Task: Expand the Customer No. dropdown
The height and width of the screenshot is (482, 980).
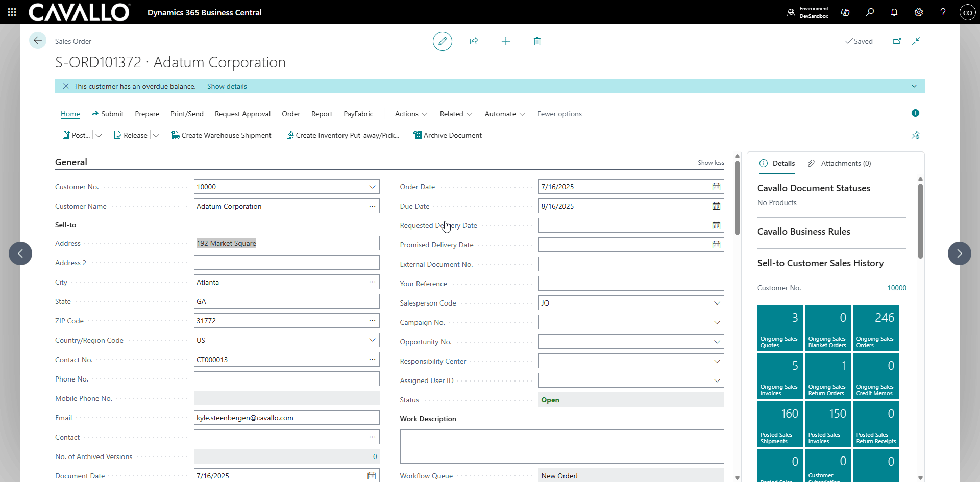Action: tap(372, 187)
